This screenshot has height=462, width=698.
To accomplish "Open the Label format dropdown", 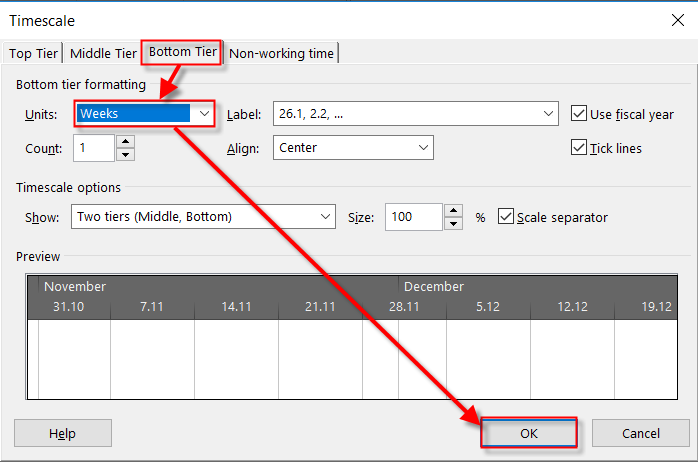I will pos(548,114).
